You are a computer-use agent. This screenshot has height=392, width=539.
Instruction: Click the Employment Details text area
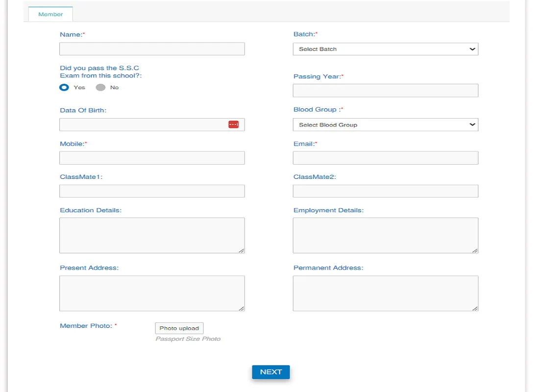(385, 235)
